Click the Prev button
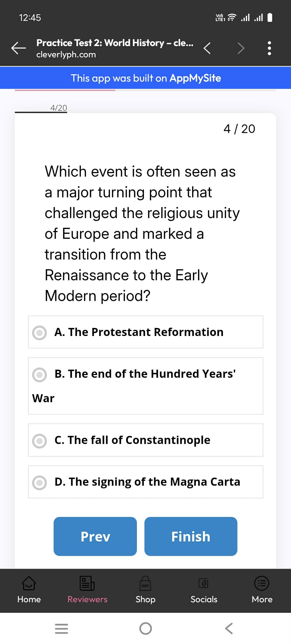The height and width of the screenshot is (644, 291). pos(95,536)
